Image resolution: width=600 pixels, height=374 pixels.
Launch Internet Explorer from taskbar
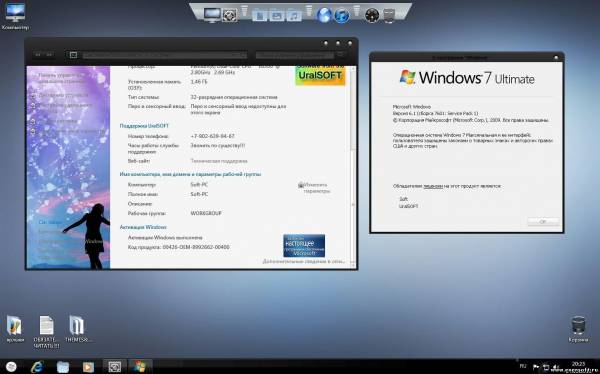coord(38,367)
